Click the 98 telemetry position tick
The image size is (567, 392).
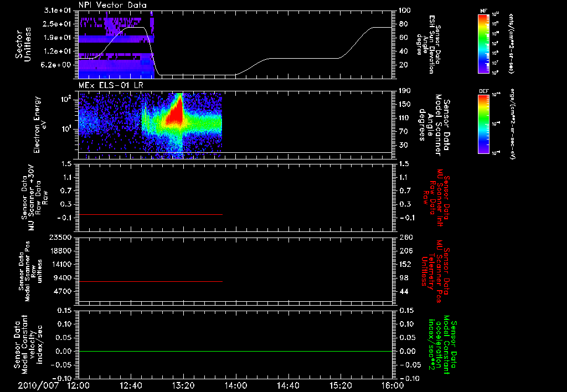pos(404,278)
